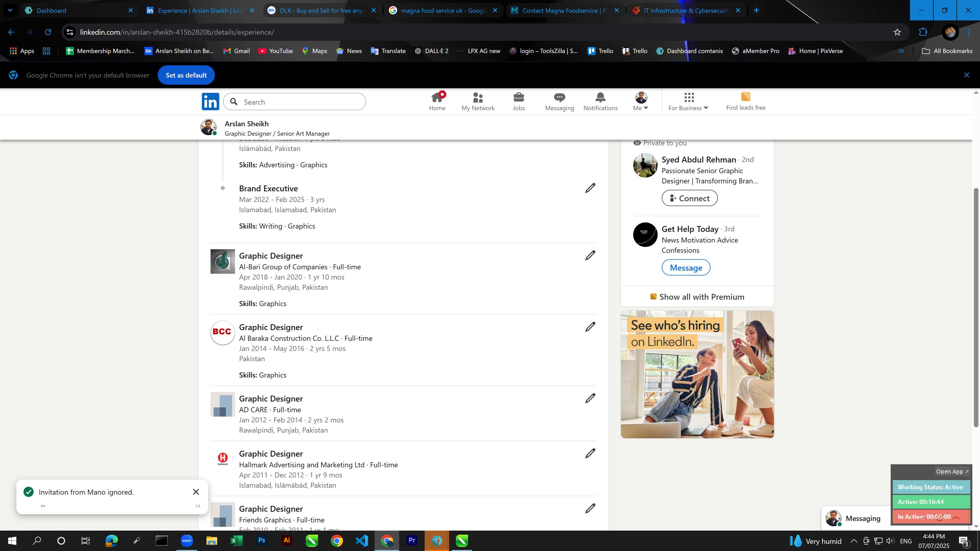Open the tab search dropdown
980x551 pixels.
(x=10, y=10)
